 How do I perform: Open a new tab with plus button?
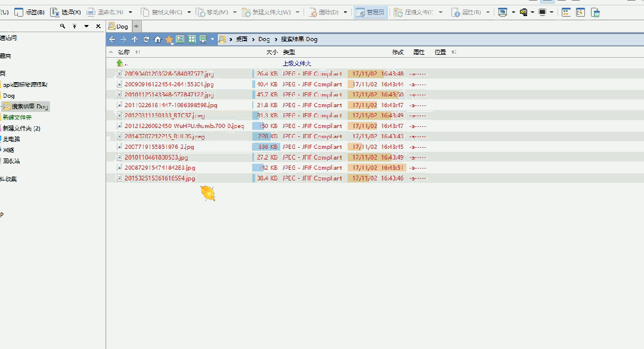coord(137,26)
